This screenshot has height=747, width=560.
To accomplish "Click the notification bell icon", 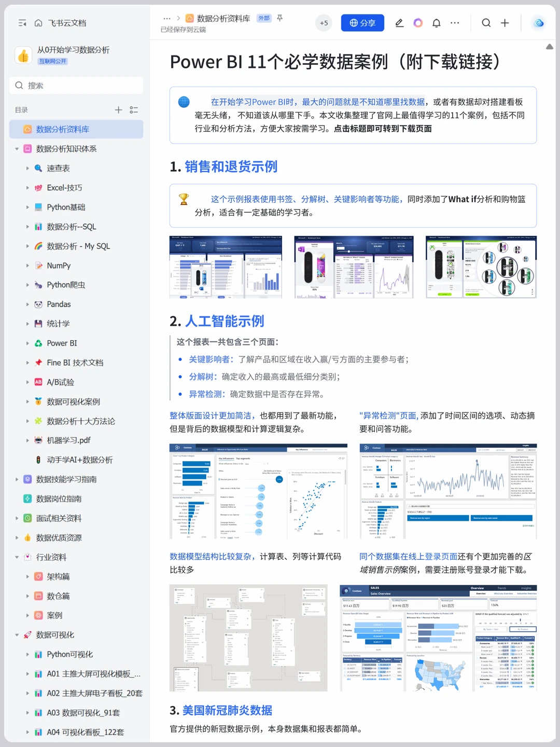I will click(x=436, y=23).
